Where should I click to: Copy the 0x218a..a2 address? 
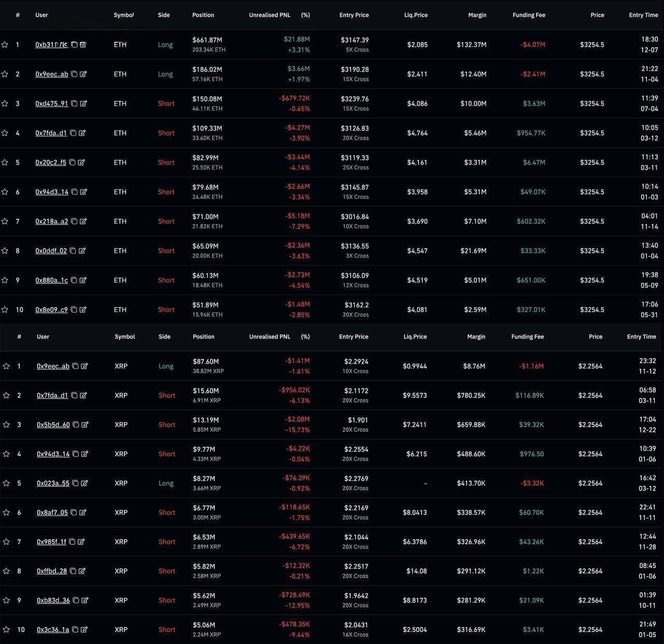(74, 222)
